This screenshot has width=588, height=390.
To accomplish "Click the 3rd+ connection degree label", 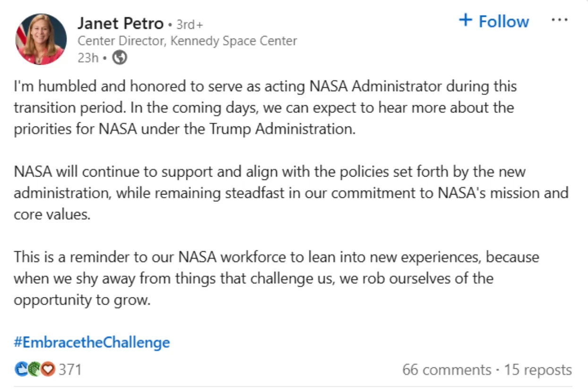I will [x=189, y=24].
